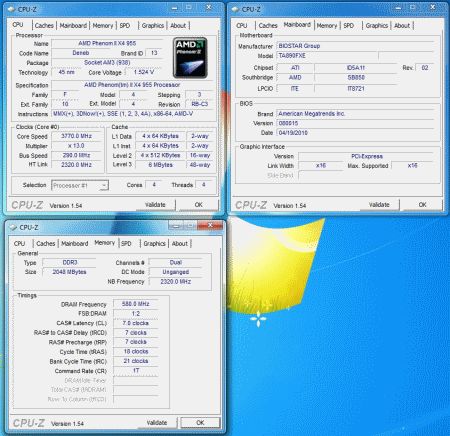
Task: Open the Processor #1 selection dropdown
Action: pos(80,185)
